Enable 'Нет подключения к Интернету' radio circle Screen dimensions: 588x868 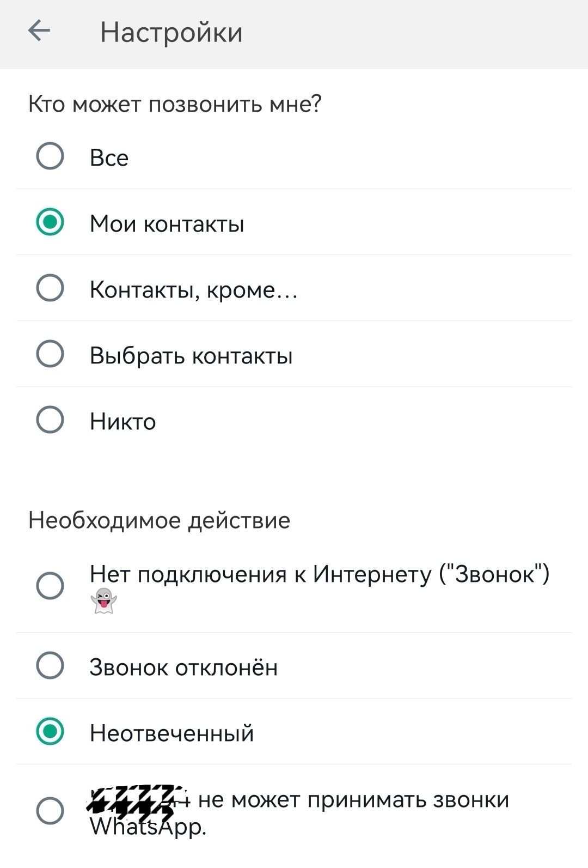click(50, 586)
